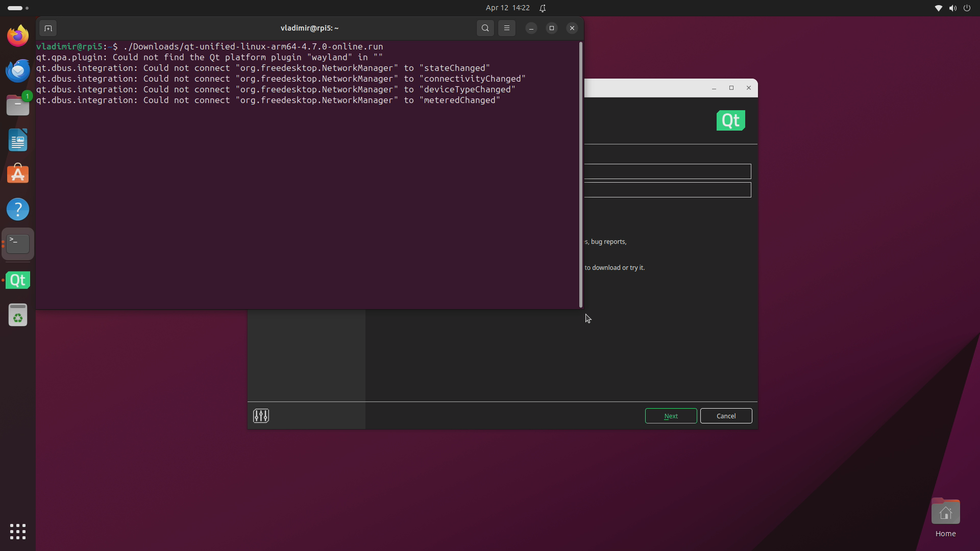This screenshot has height=551, width=980.
Task: Open Firefox from the dock
Action: click(x=18, y=36)
